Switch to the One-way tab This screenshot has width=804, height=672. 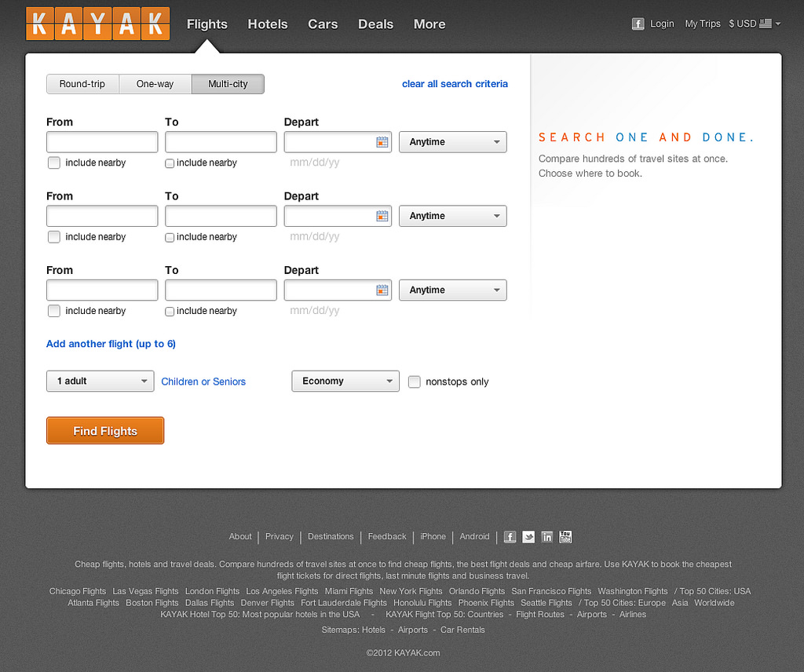pyautogui.click(x=155, y=84)
